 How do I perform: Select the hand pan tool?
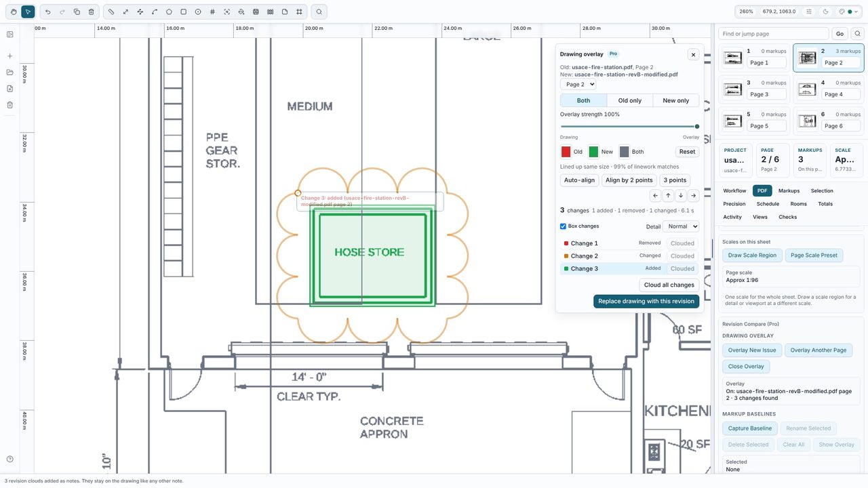(14, 12)
